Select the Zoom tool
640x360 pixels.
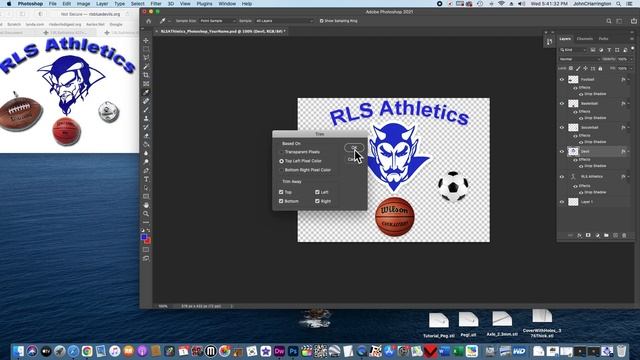tap(146, 213)
